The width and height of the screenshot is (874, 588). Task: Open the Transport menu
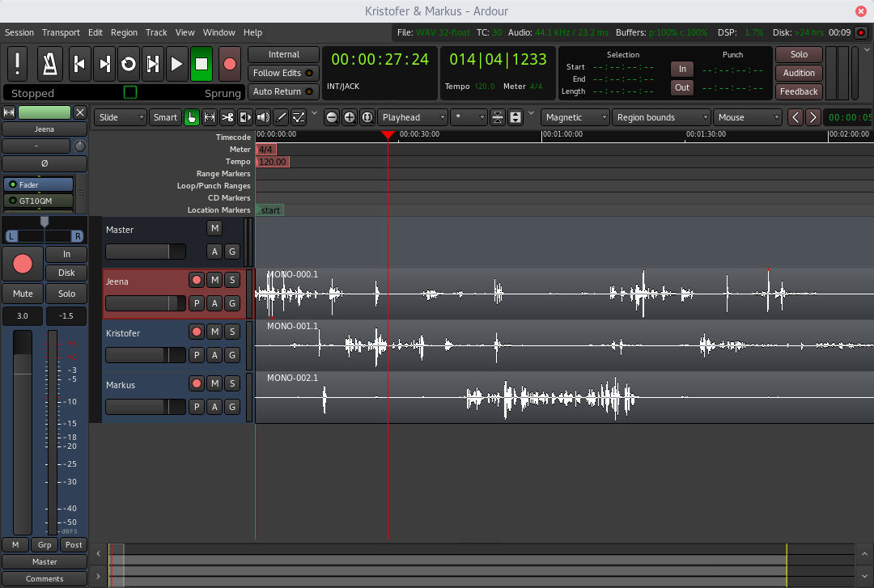click(61, 32)
